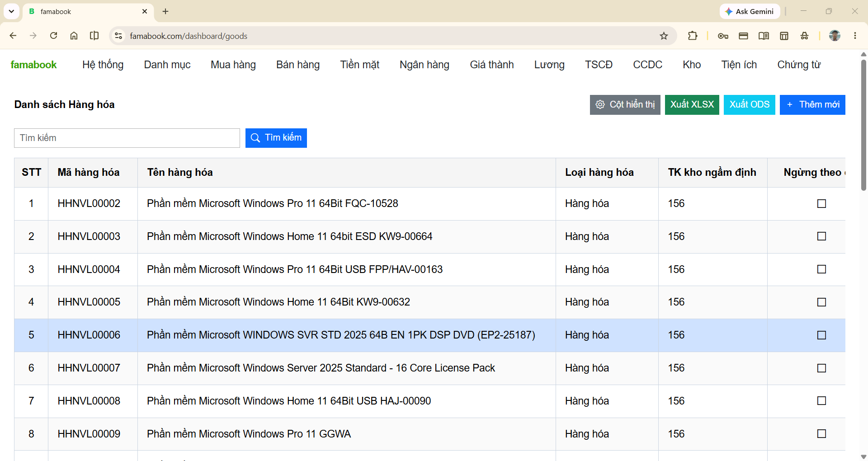This screenshot has width=868, height=461.
Task: Select 'WINDOWS SVR STD 2025' product name
Action: click(x=341, y=335)
